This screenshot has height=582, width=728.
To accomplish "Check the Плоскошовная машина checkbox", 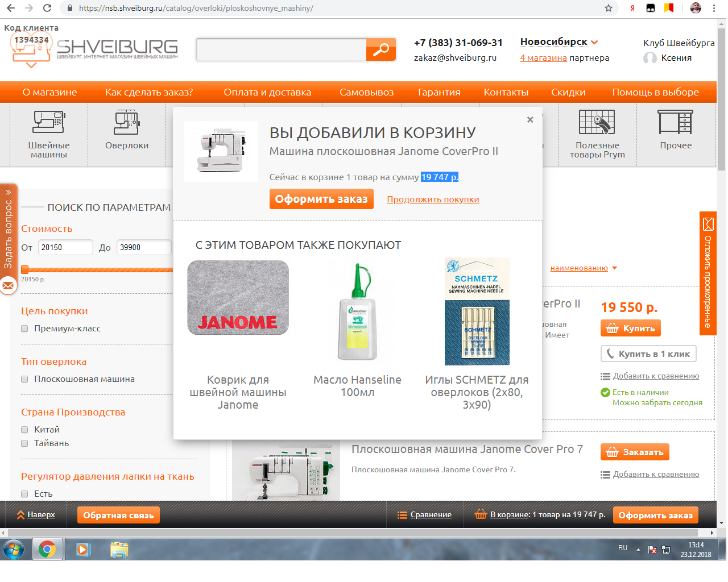I will pyautogui.click(x=24, y=379).
